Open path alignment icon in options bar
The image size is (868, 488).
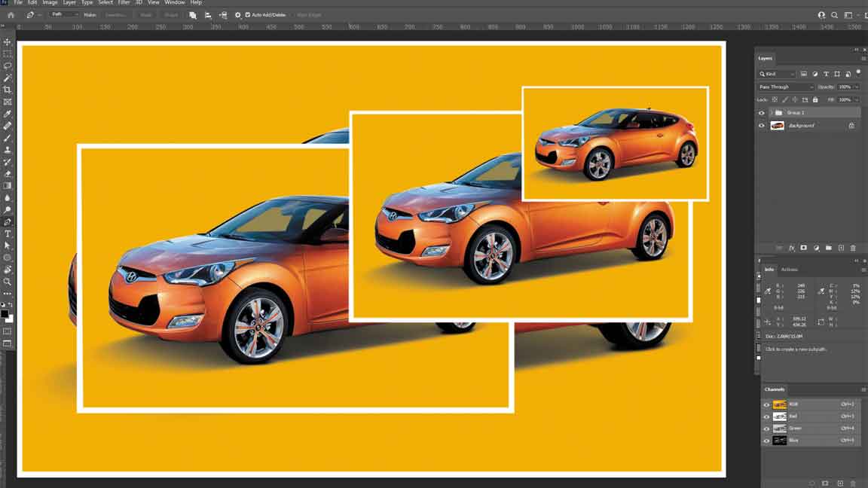point(208,15)
